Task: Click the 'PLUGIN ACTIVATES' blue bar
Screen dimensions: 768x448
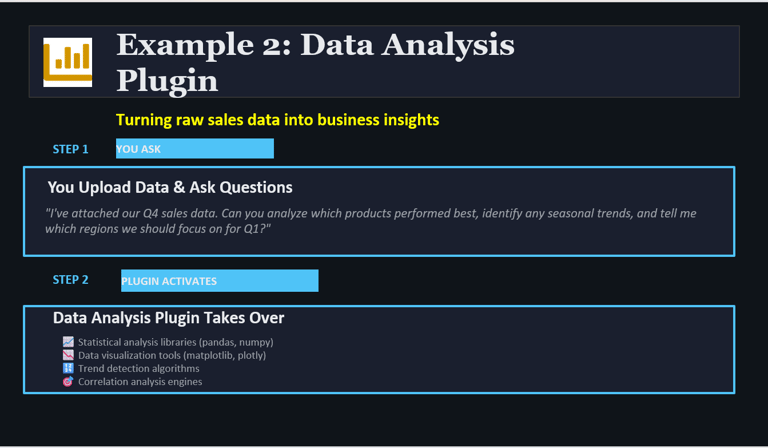Action: tap(219, 281)
